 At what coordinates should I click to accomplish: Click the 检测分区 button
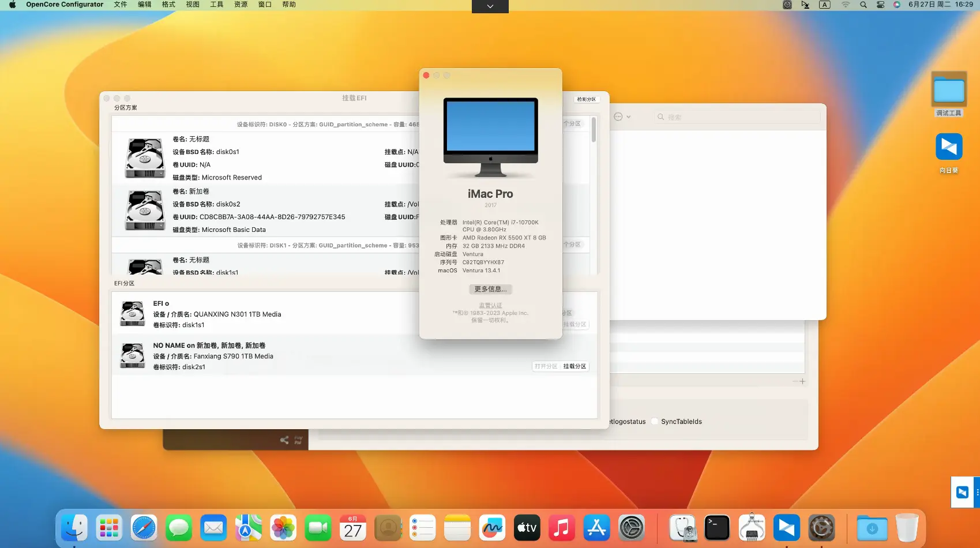pyautogui.click(x=585, y=99)
